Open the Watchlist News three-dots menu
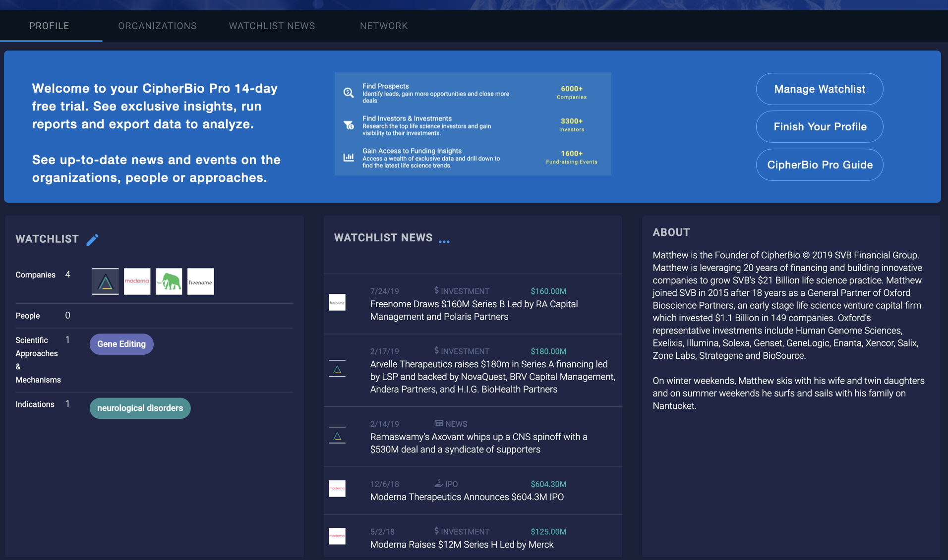 [444, 241]
